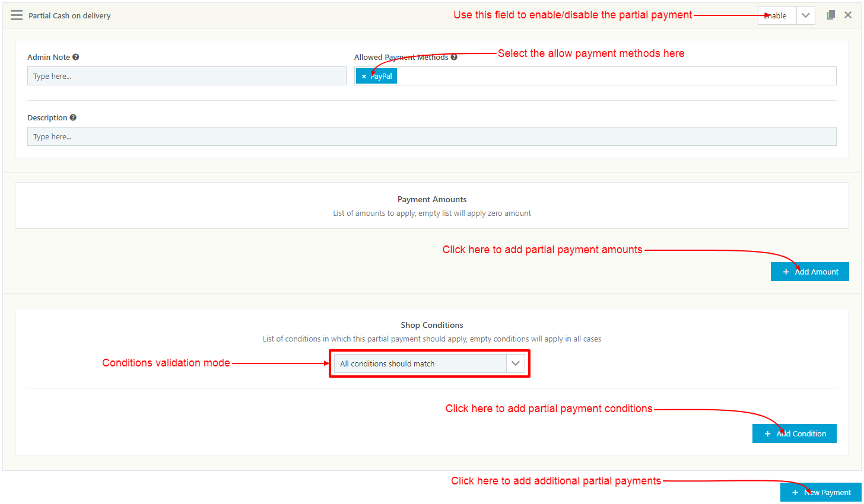Expand the chevron beside the Enable field
864x504 pixels.
click(x=805, y=15)
